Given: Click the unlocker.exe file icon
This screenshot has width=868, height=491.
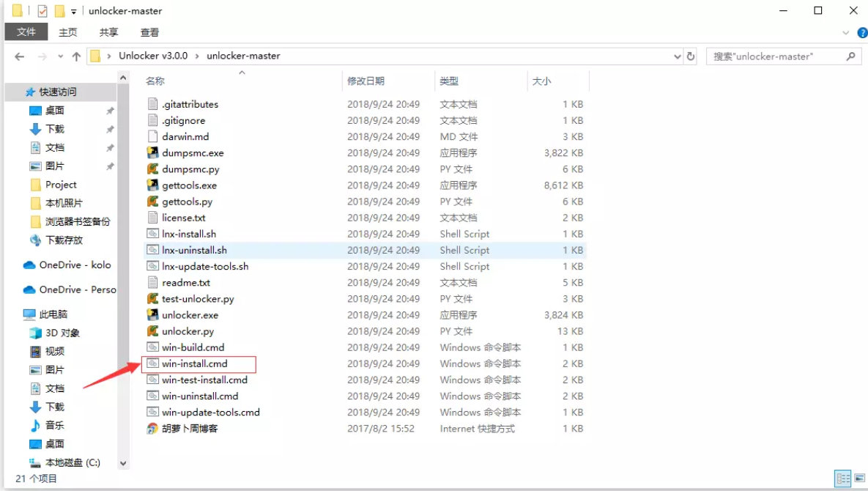Looking at the screenshot, I should (x=153, y=314).
